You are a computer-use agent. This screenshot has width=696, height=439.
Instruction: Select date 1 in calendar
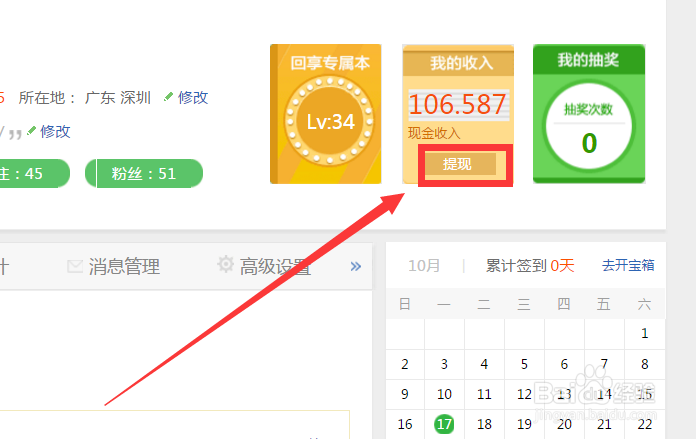pos(645,333)
